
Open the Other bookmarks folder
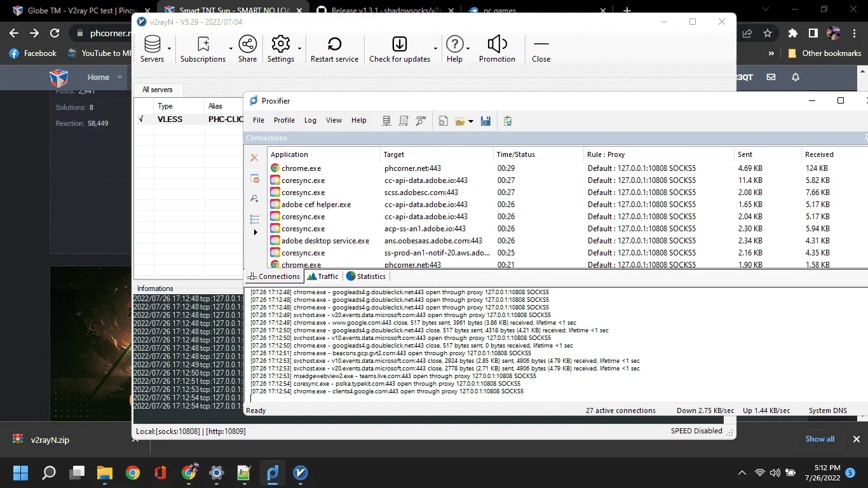coord(824,53)
